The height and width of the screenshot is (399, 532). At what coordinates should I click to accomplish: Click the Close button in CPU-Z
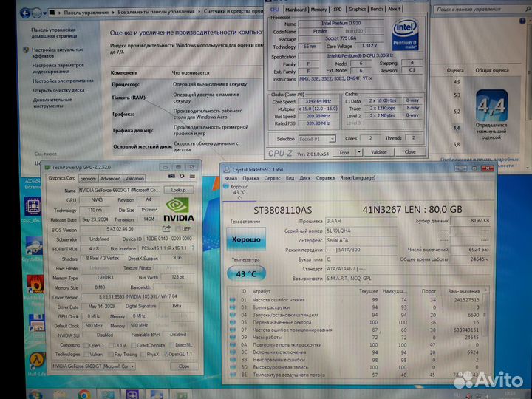pos(410,152)
